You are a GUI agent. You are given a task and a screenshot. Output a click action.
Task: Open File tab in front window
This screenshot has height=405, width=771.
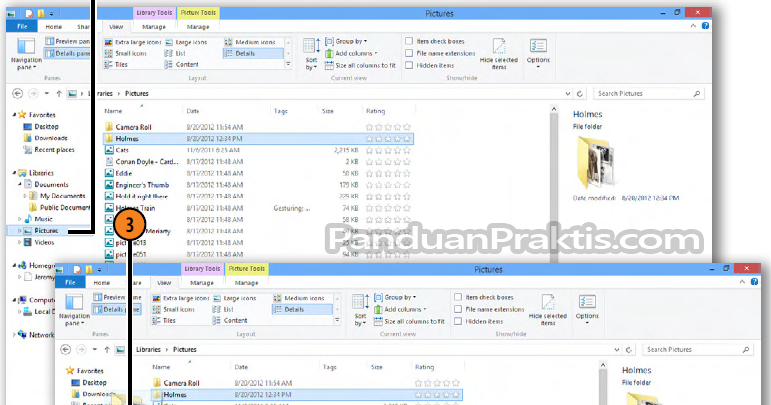pos(70,283)
